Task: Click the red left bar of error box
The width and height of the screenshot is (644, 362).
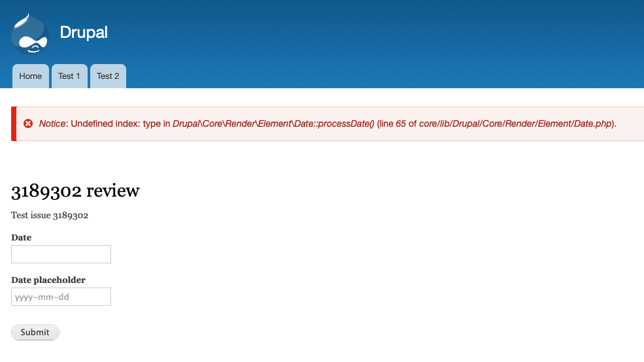Action: pos(14,123)
